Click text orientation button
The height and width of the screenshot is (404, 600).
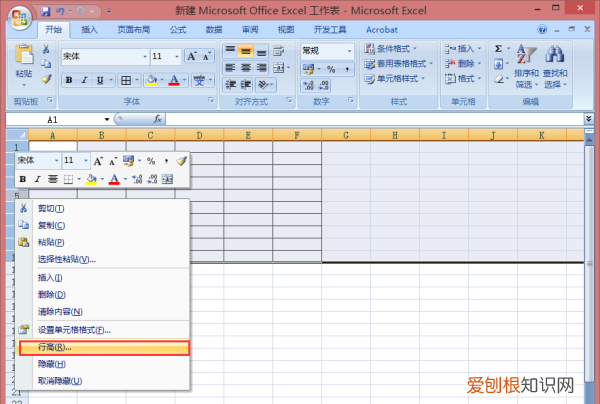[263, 85]
